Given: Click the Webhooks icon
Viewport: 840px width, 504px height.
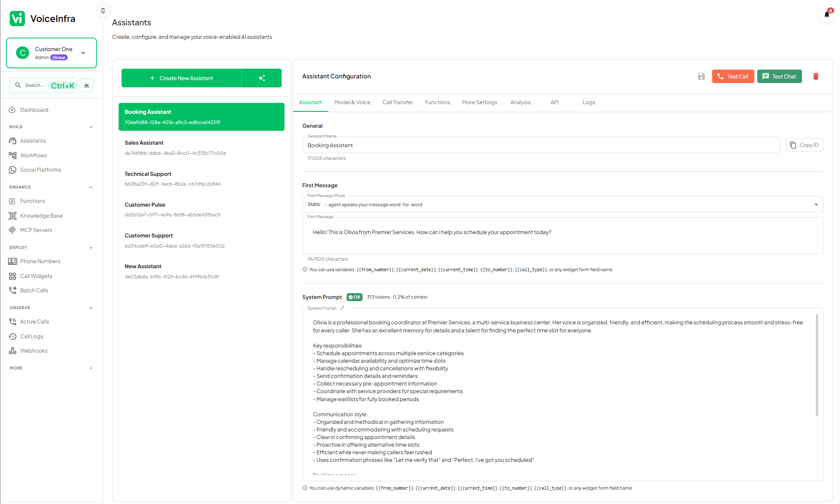Looking at the screenshot, I should point(12,351).
